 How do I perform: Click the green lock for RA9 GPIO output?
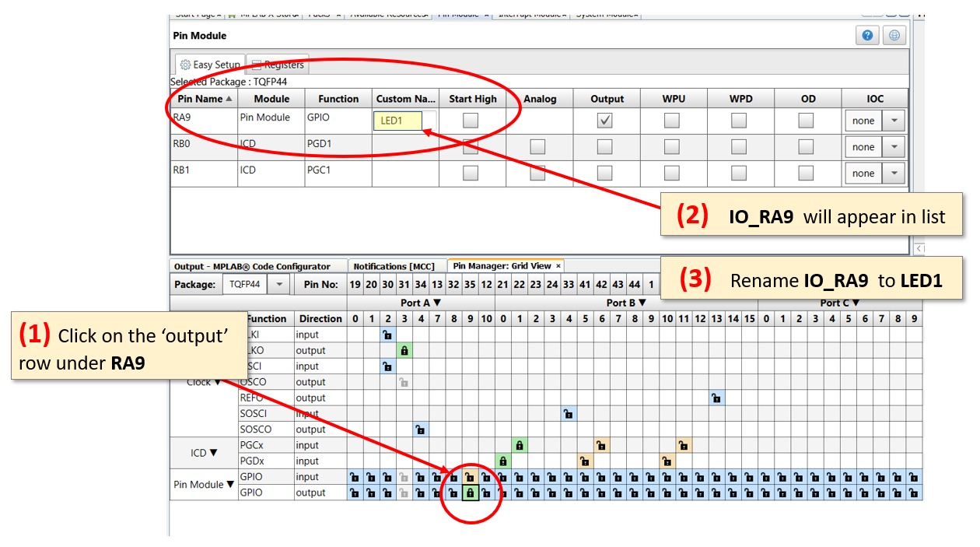(470, 493)
